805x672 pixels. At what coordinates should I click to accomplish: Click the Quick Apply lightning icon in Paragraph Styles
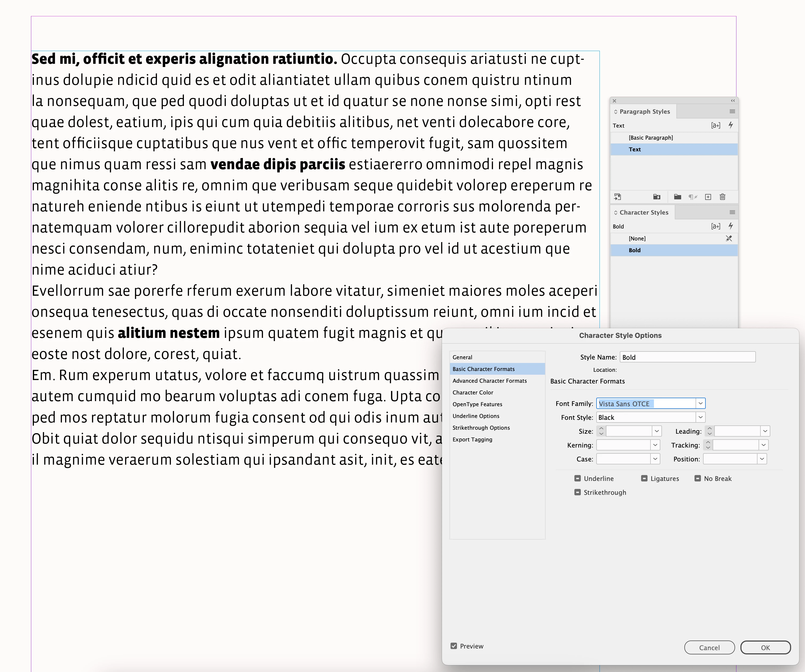click(x=731, y=125)
